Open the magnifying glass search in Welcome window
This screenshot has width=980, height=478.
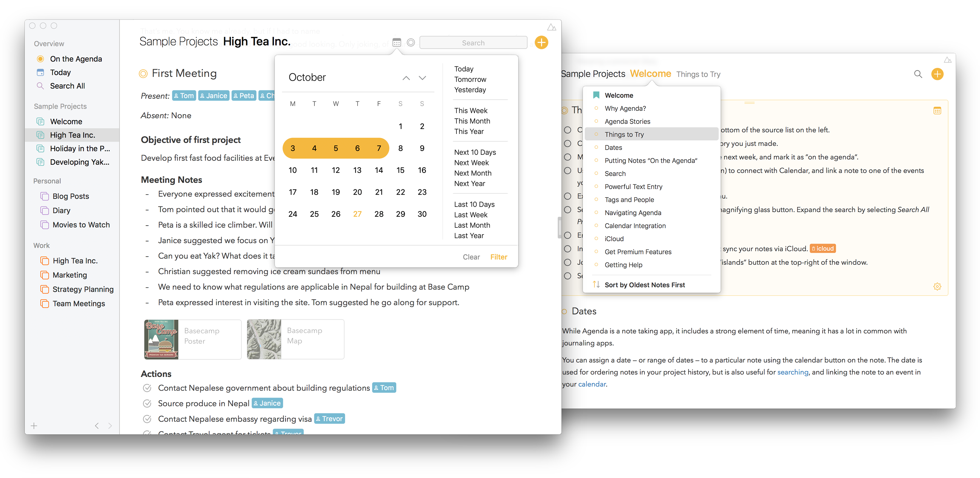coord(918,74)
